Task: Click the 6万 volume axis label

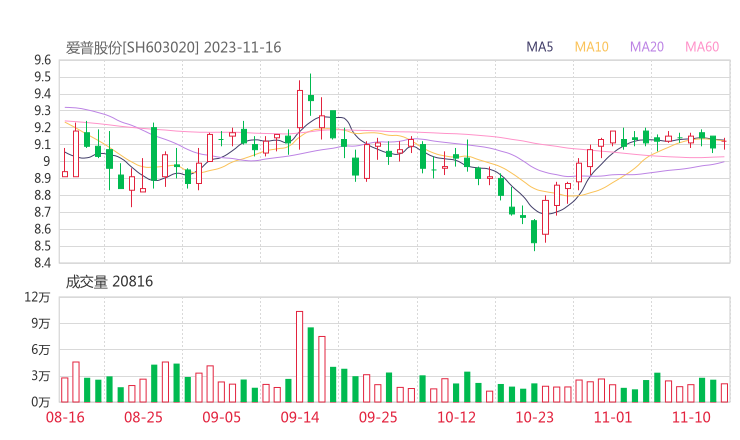Action: [41, 350]
